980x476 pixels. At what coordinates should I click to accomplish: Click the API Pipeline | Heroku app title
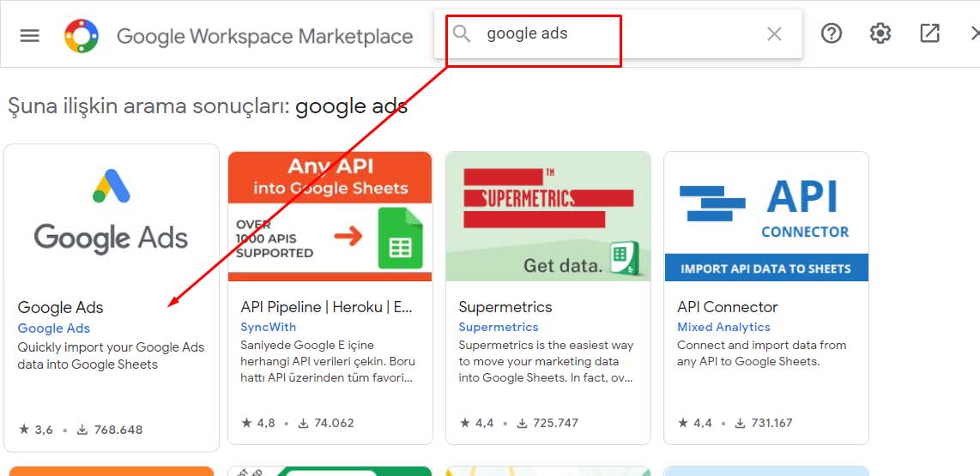pos(327,307)
